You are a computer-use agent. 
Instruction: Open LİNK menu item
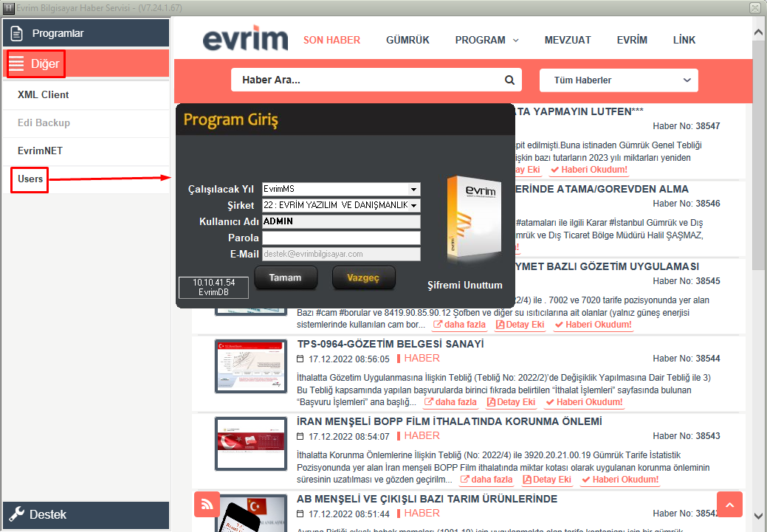coord(684,40)
